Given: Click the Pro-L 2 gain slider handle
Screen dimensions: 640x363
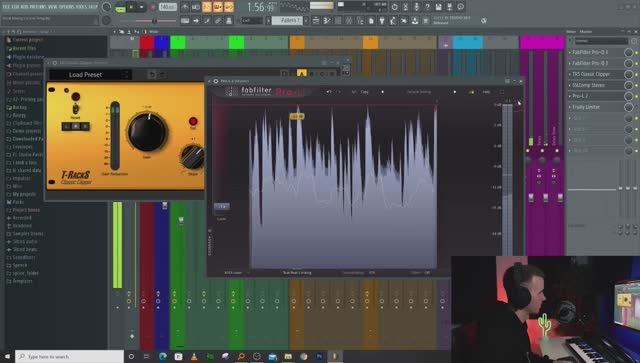Looking at the screenshot, I should click(222, 207).
